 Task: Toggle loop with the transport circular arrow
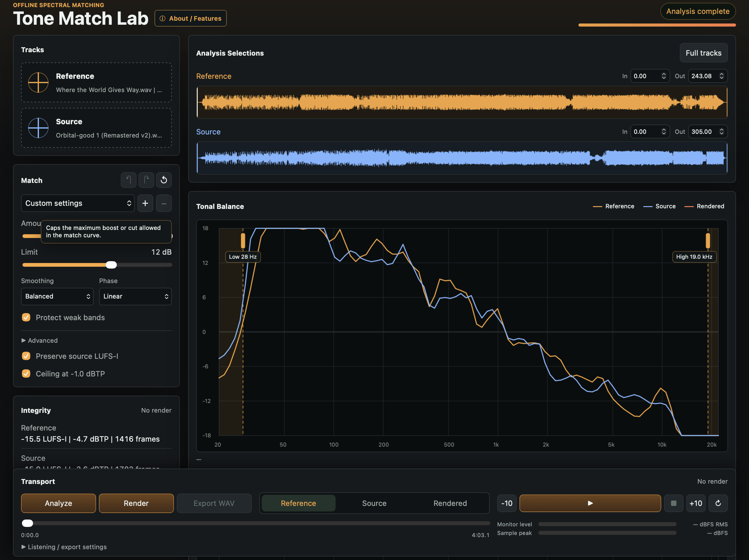click(x=718, y=503)
